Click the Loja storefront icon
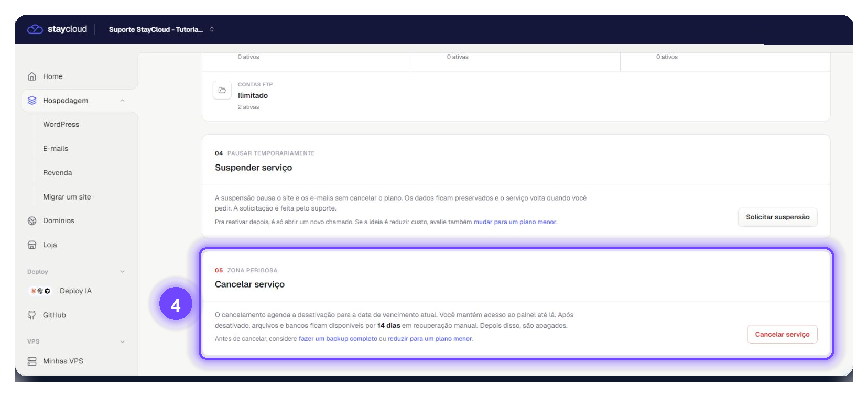This screenshot has height=397, width=868. [32, 245]
